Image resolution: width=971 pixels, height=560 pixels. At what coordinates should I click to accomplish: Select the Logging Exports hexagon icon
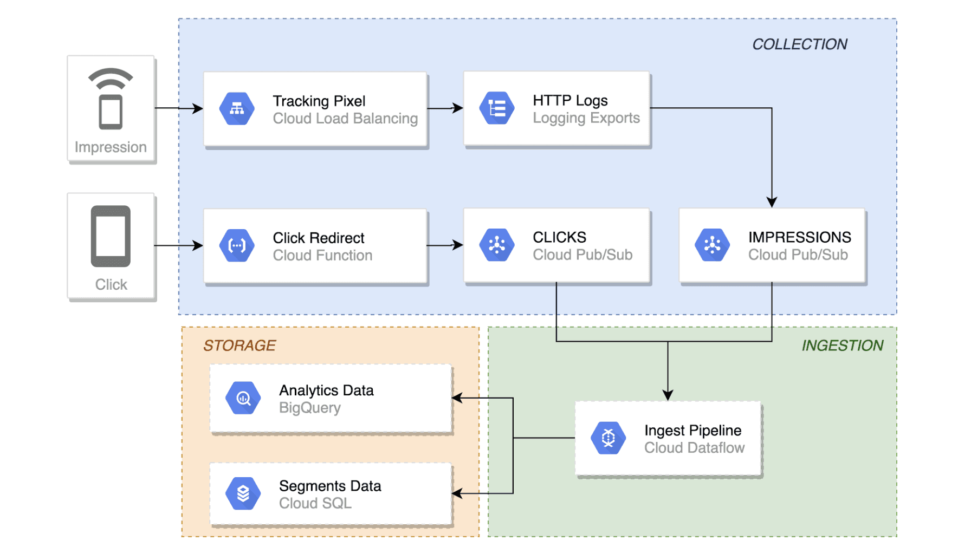(x=497, y=108)
